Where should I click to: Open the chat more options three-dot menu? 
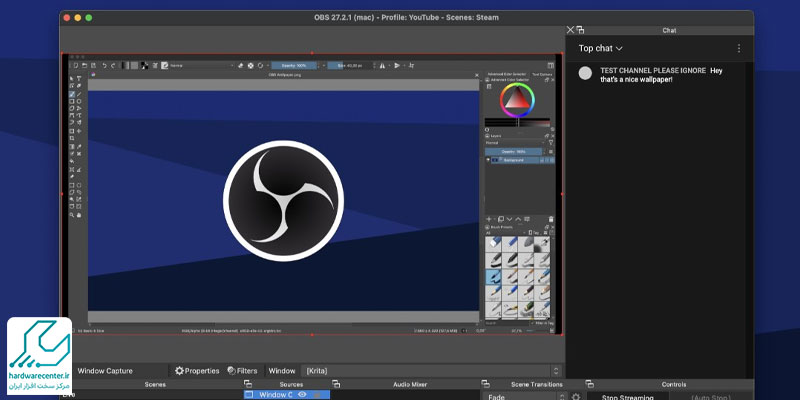(x=739, y=48)
